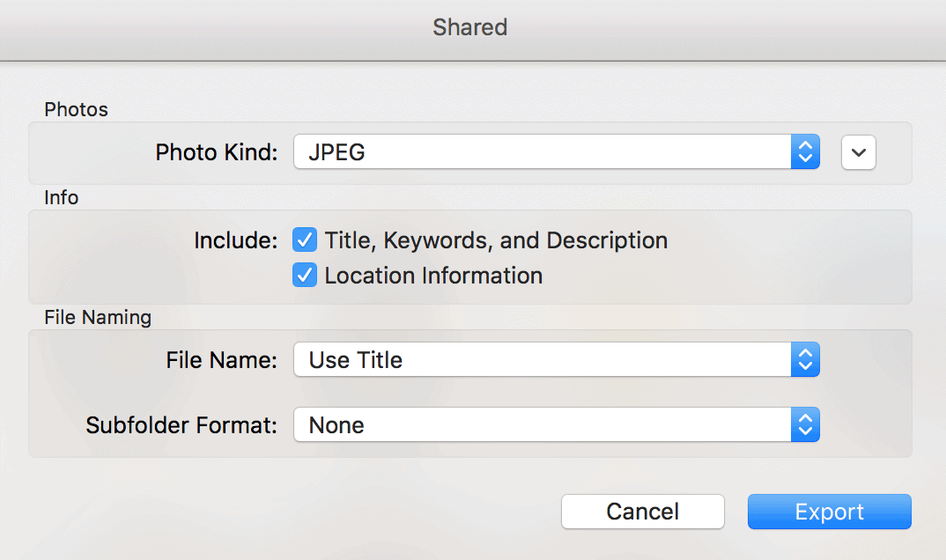Click the Export button
Image resolution: width=946 pixels, height=560 pixels.
coord(829,512)
